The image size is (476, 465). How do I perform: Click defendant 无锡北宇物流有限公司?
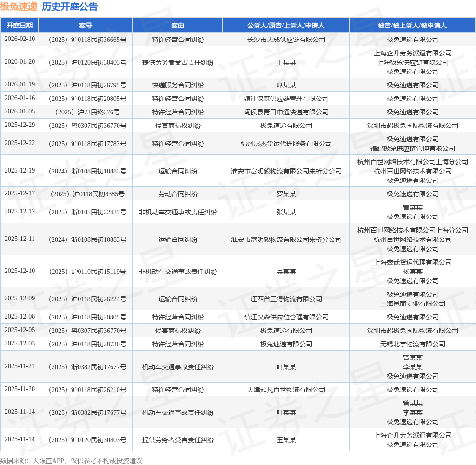click(x=413, y=344)
